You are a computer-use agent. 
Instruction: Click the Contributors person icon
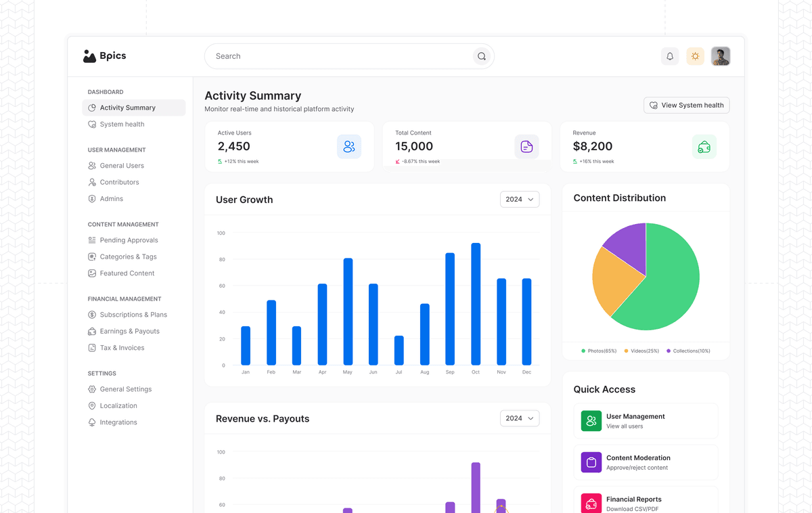[x=92, y=182]
